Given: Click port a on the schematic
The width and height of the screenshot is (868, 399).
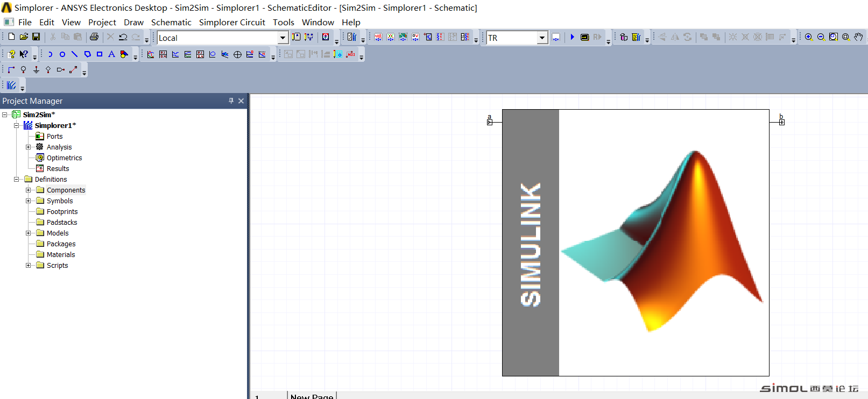Looking at the screenshot, I should click(490, 122).
